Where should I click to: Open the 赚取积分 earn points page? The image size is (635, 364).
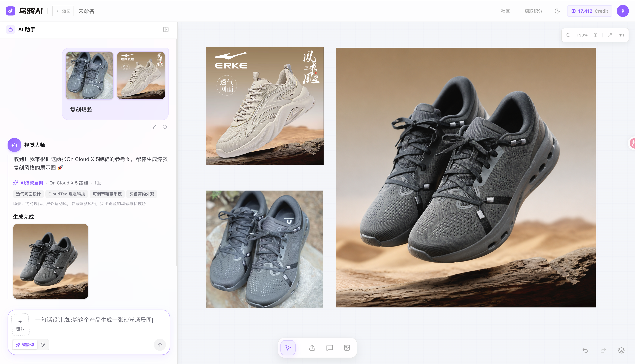coord(533,11)
